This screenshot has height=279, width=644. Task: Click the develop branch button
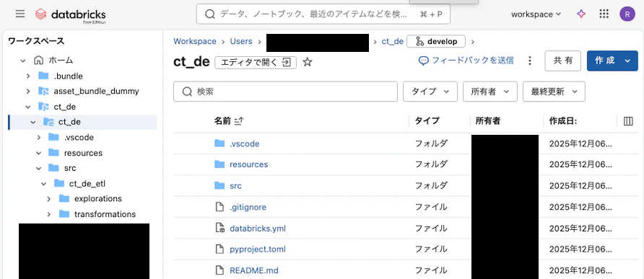[x=436, y=41]
